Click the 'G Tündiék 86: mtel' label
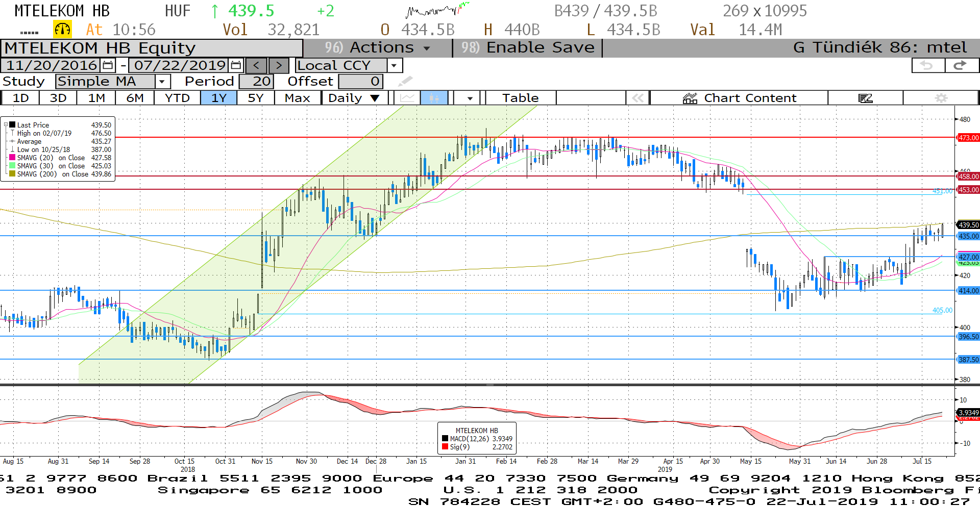The image size is (980, 530). click(880, 47)
